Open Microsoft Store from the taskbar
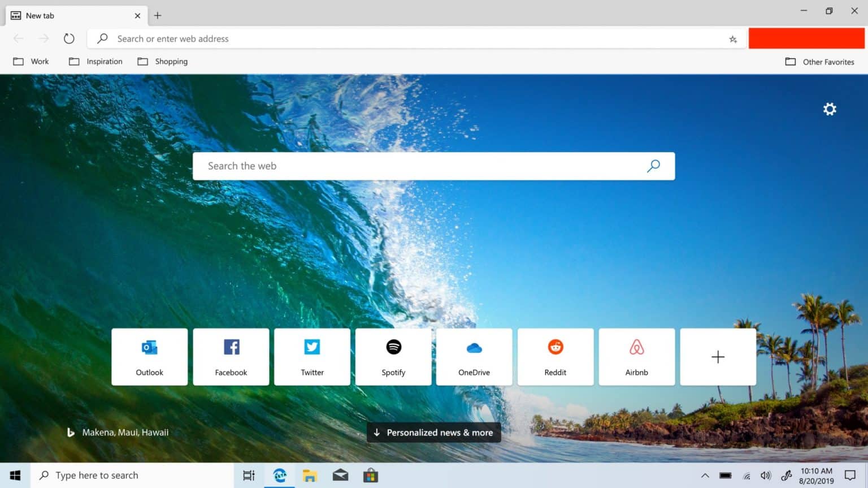The height and width of the screenshot is (488, 868). click(371, 475)
